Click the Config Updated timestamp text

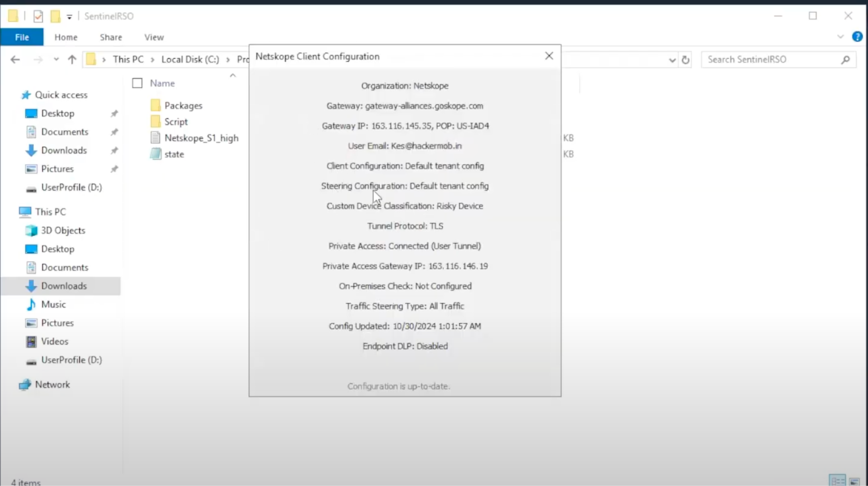pyautogui.click(x=405, y=327)
